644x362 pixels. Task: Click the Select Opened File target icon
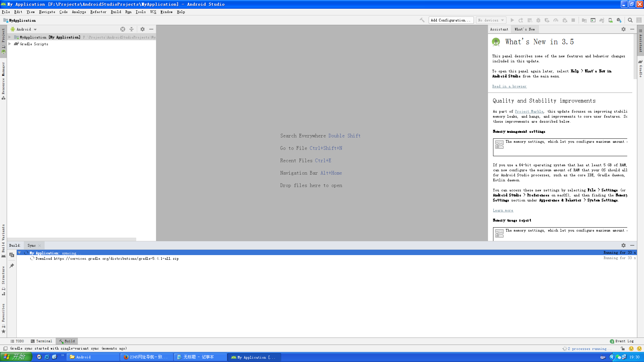tap(123, 29)
